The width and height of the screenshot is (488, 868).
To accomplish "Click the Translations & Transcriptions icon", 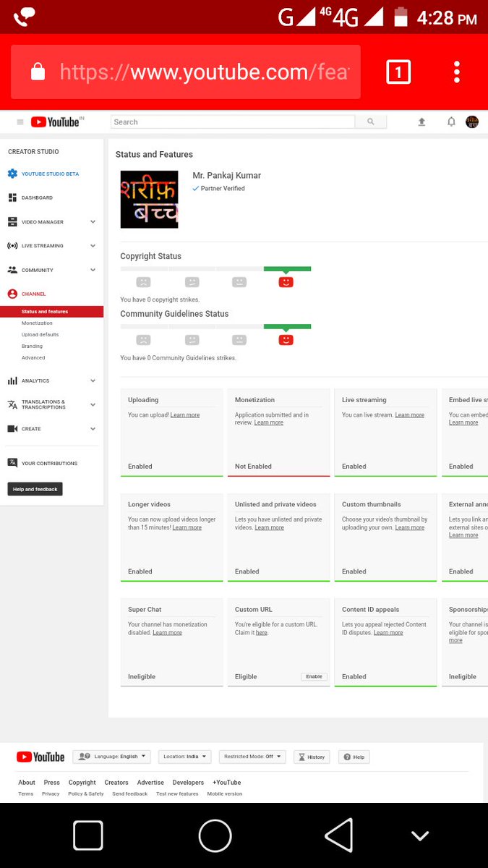I will (12, 404).
